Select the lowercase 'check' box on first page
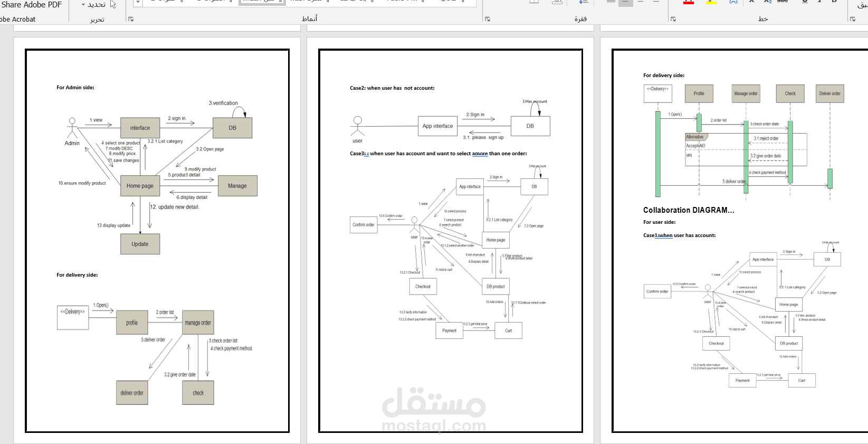Viewport: 868px width, 444px height. [x=198, y=393]
